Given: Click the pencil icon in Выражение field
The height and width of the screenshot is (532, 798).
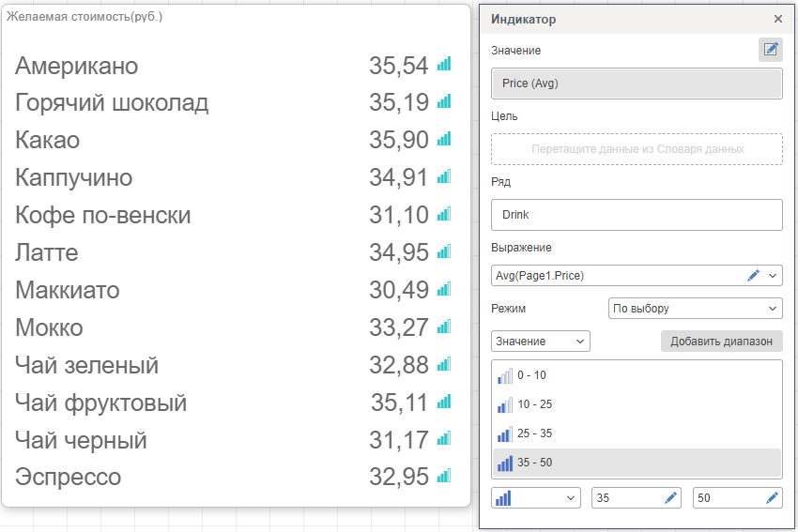Looking at the screenshot, I should pyautogui.click(x=753, y=276).
